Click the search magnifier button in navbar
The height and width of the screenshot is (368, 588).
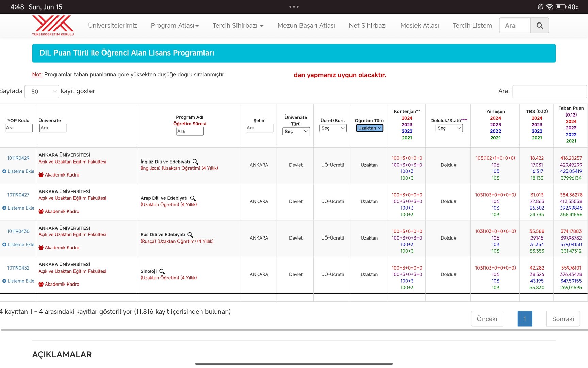pos(540,25)
